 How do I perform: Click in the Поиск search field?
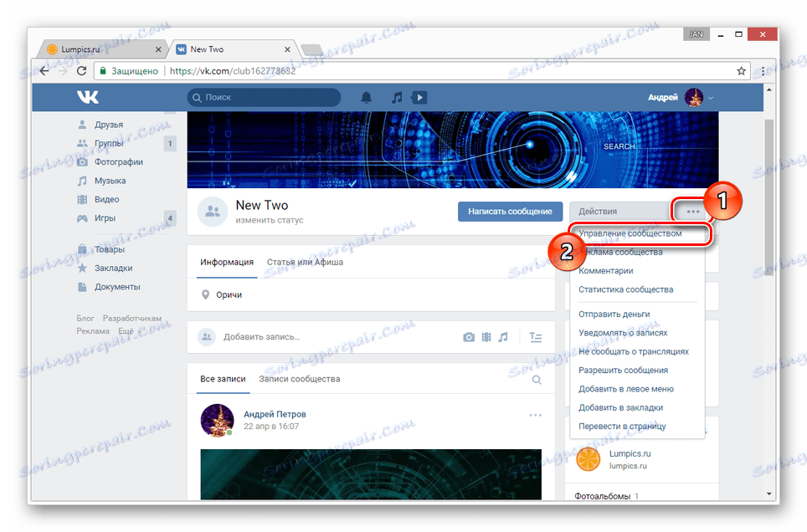(264, 97)
